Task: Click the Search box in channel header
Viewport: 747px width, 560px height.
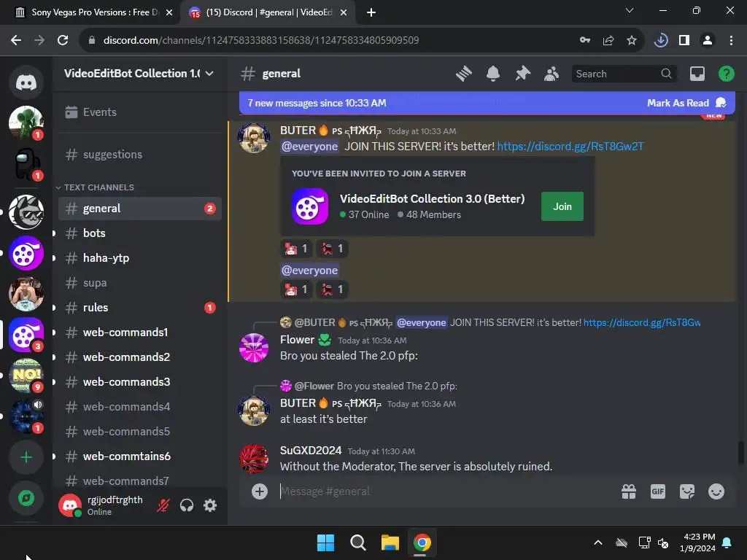Action: click(624, 74)
